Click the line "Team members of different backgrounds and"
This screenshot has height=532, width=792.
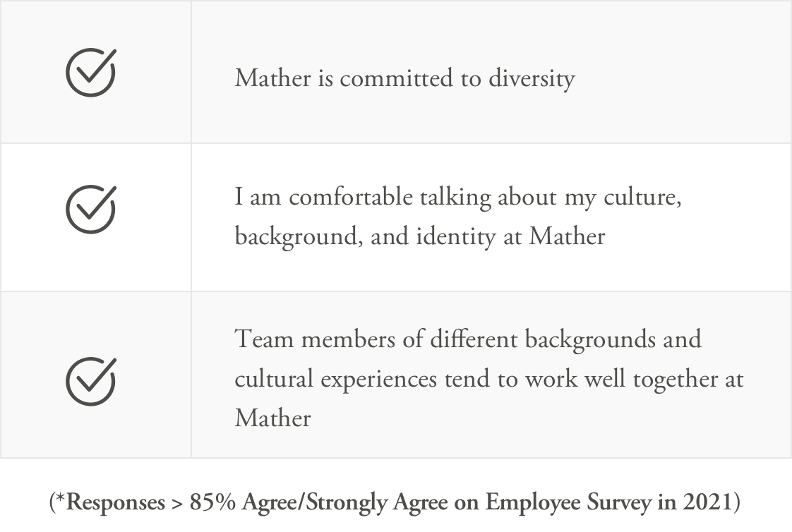pyautogui.click(x=468, y=339)
